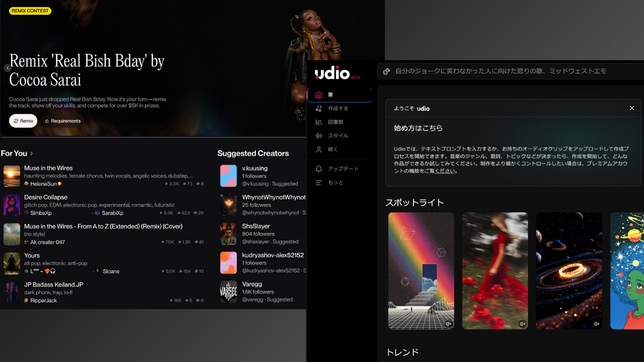This screenshot has height=362, width=644.
Task: Unmute the red dress spotlight card
Action: [x=522, y=324]
